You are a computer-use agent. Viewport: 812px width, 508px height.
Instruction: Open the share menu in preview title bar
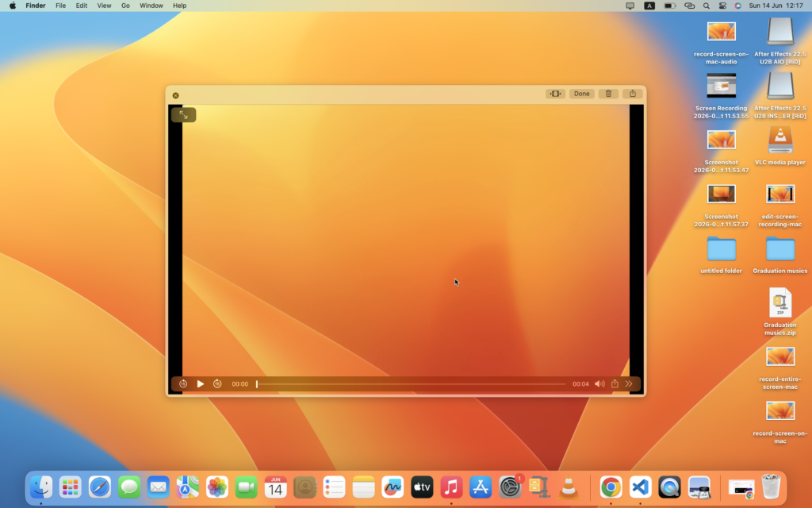[632, 94]
